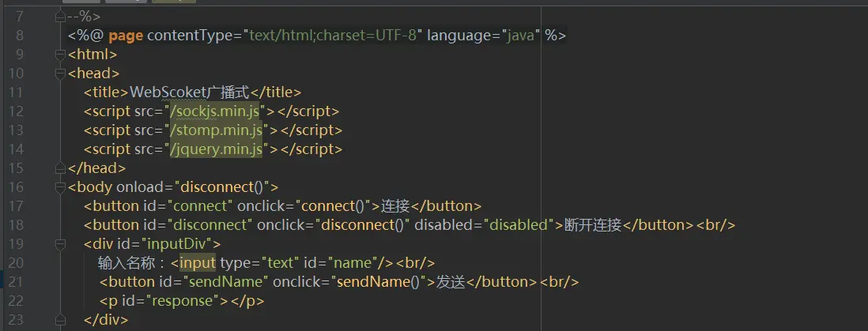This screenshot has width=868, height=331.
Task: Click line number 18 in the gutter
Action: coord(16,224)
